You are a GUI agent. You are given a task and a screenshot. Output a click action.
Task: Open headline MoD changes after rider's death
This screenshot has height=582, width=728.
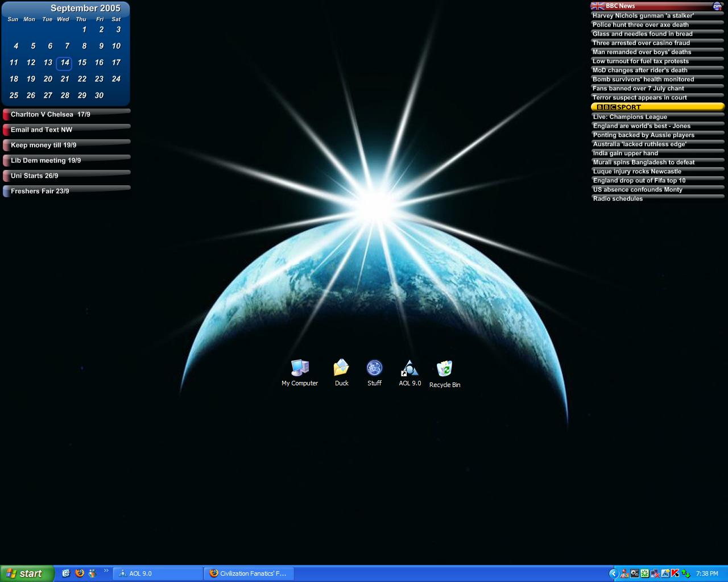click(657, 70)
